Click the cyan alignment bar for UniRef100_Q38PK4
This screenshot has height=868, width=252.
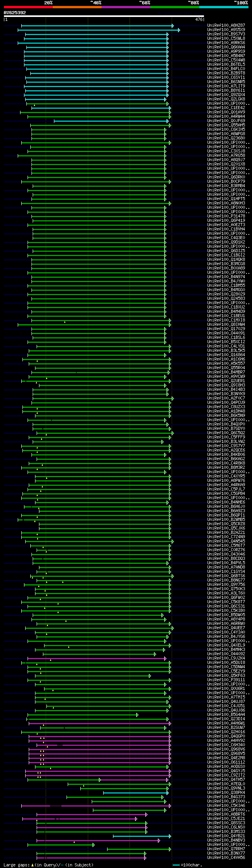coord(136,793)
